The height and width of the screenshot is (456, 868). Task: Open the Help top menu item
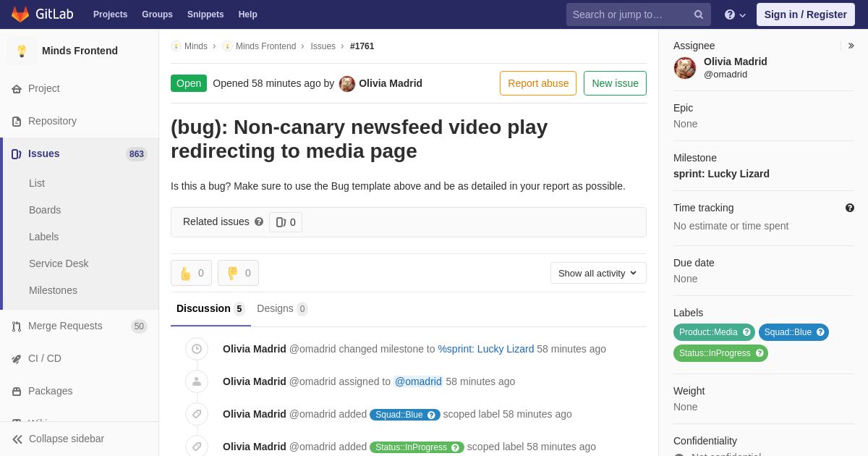(248, 14)
